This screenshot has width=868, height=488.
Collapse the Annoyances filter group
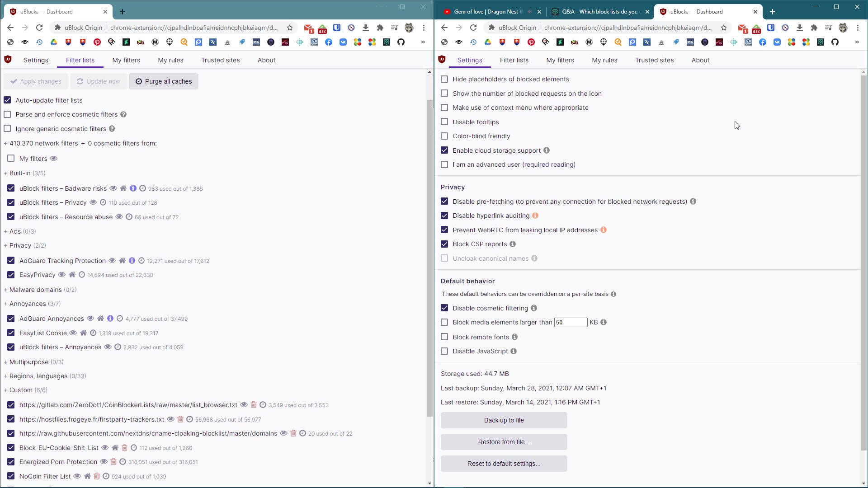coord(32,304)
